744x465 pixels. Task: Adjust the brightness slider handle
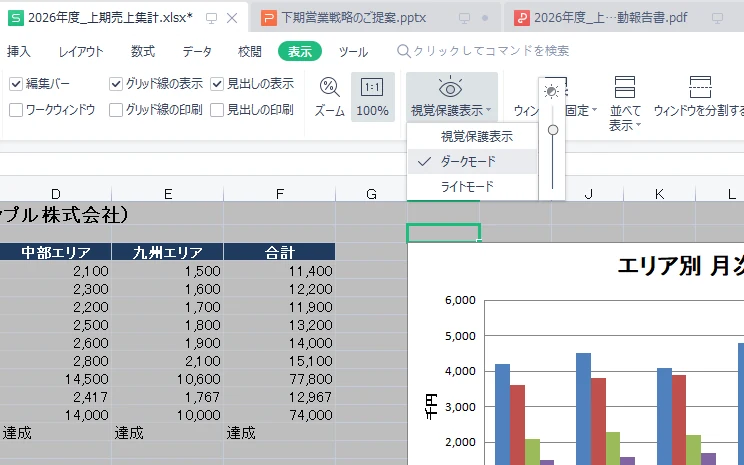[553, 130]
